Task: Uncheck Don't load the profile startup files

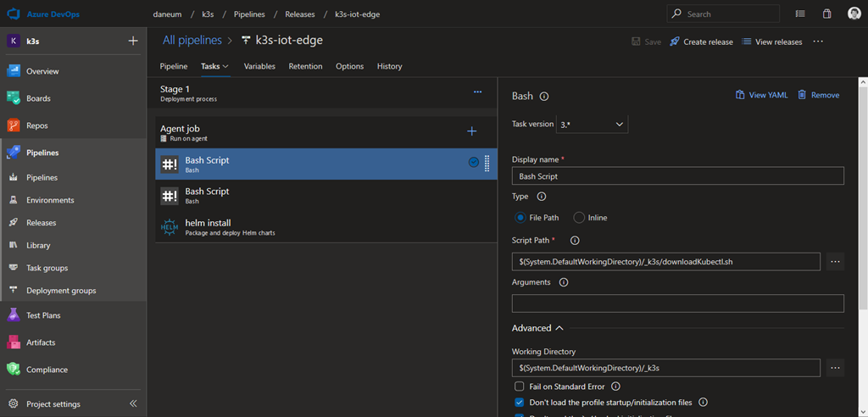Action: click(520, 403)
